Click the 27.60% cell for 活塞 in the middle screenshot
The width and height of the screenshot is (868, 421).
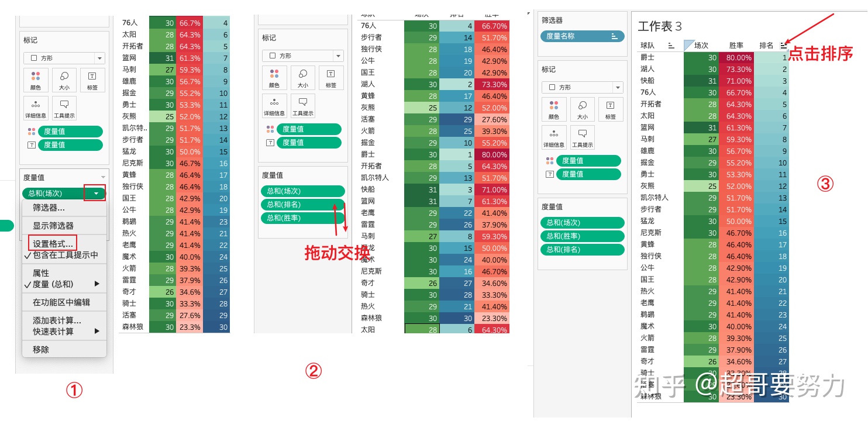[492, 119]
